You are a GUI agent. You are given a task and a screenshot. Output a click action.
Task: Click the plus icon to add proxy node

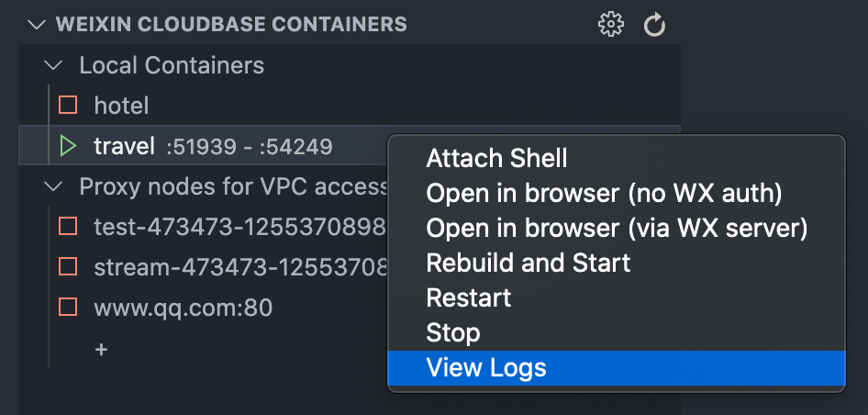coord(101,350)
